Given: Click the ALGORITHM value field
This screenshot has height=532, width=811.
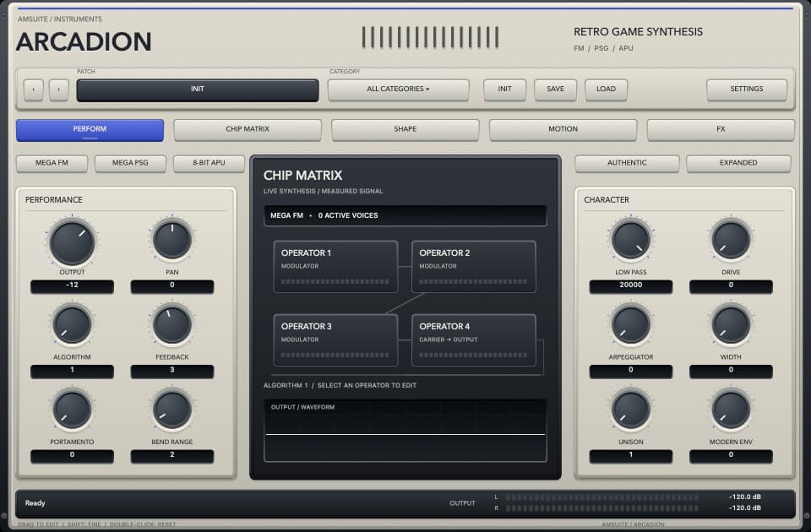Looking at the screenshot, I should 73,371.
